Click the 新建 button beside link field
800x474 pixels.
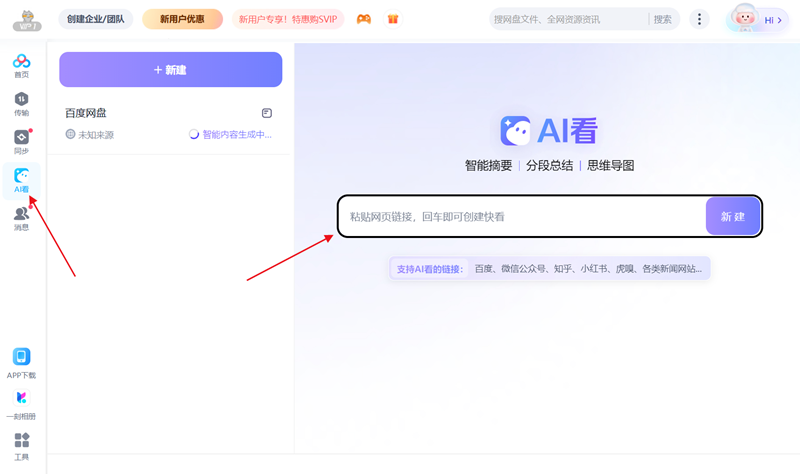click(x=733, y=216)
